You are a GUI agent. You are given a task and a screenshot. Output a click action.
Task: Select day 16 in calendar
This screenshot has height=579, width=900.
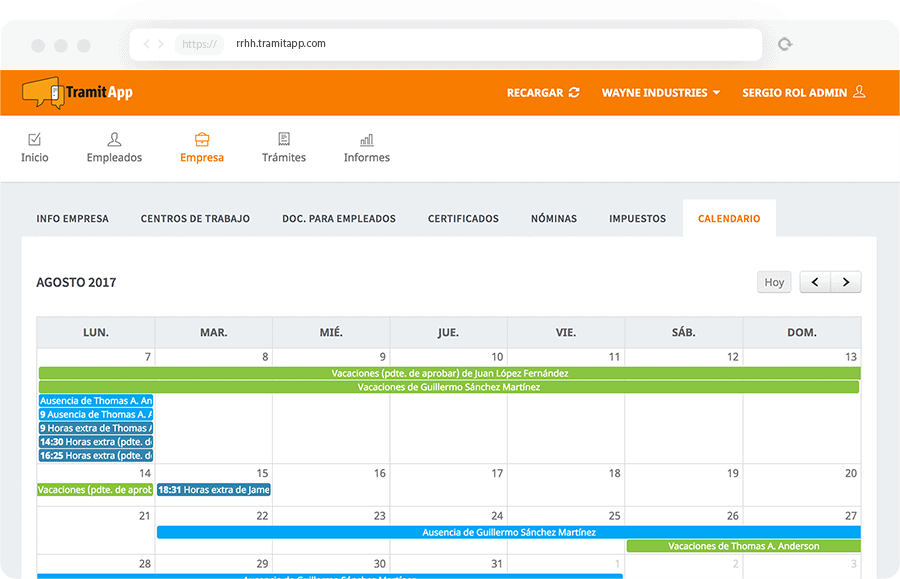click(379, 473)
